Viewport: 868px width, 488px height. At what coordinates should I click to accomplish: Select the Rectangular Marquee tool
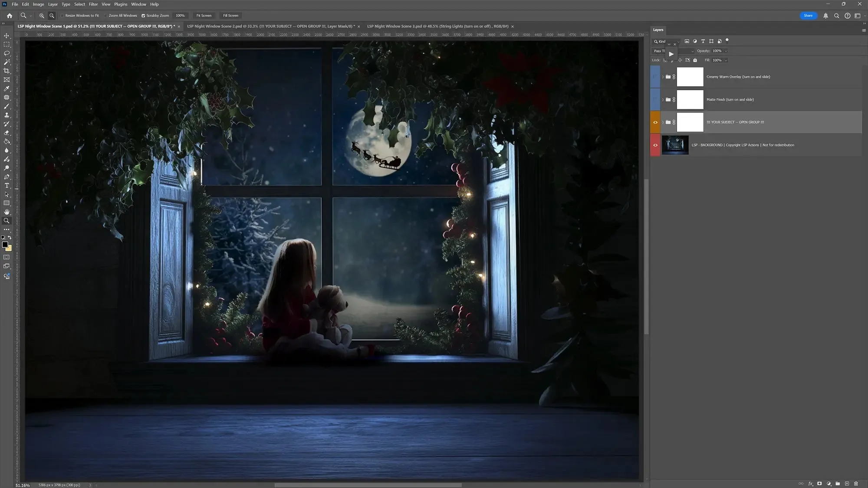pyautogui.click(x=7, y=45)
